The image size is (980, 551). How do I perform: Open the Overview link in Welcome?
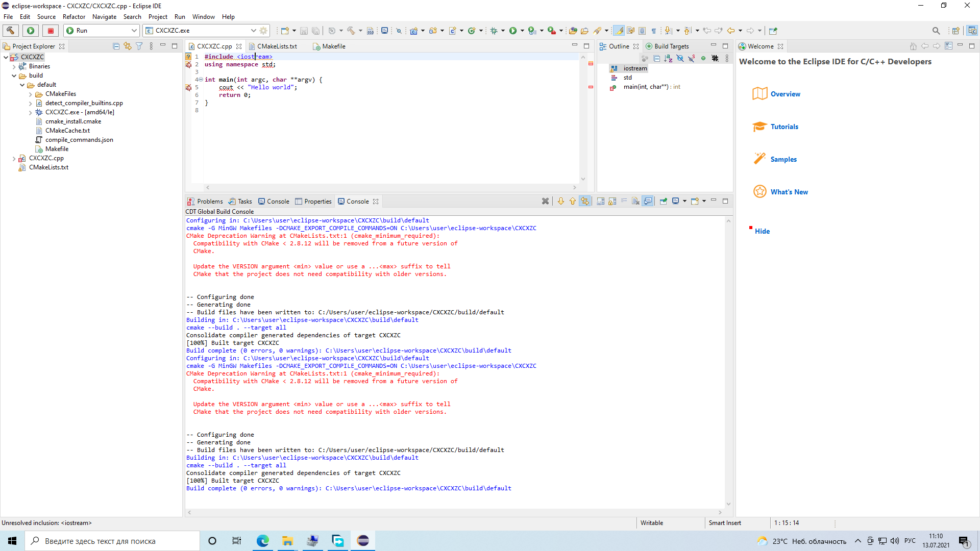785,94
